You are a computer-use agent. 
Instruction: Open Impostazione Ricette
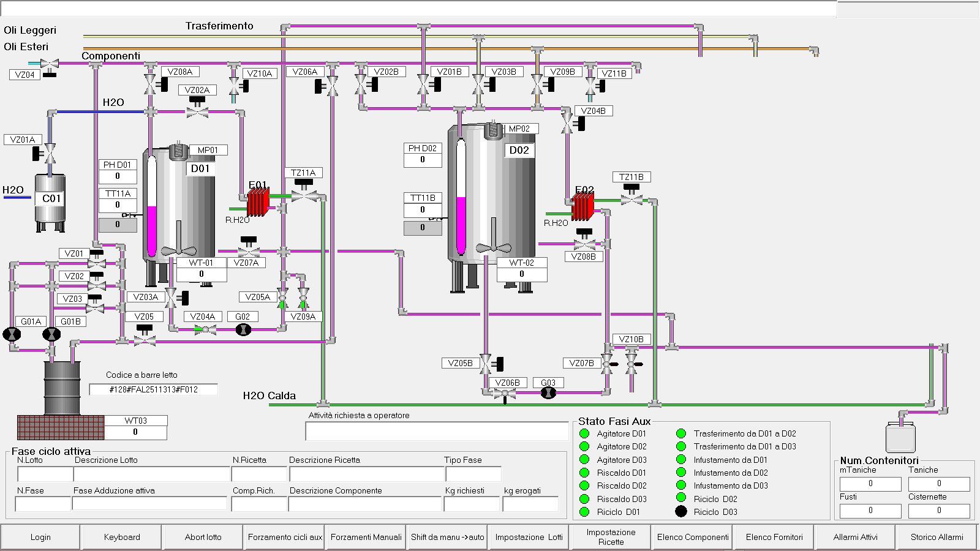pyautogui.click(x=611, y=537)
